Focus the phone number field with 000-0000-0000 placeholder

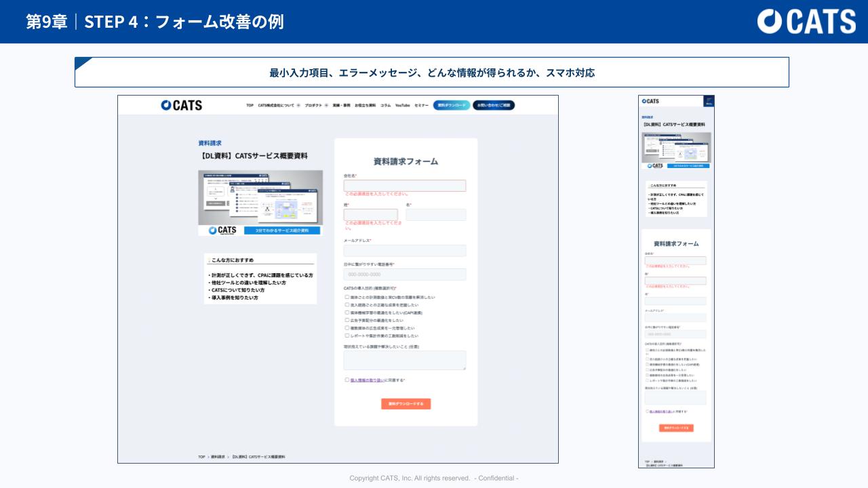(x=405, y=274)
